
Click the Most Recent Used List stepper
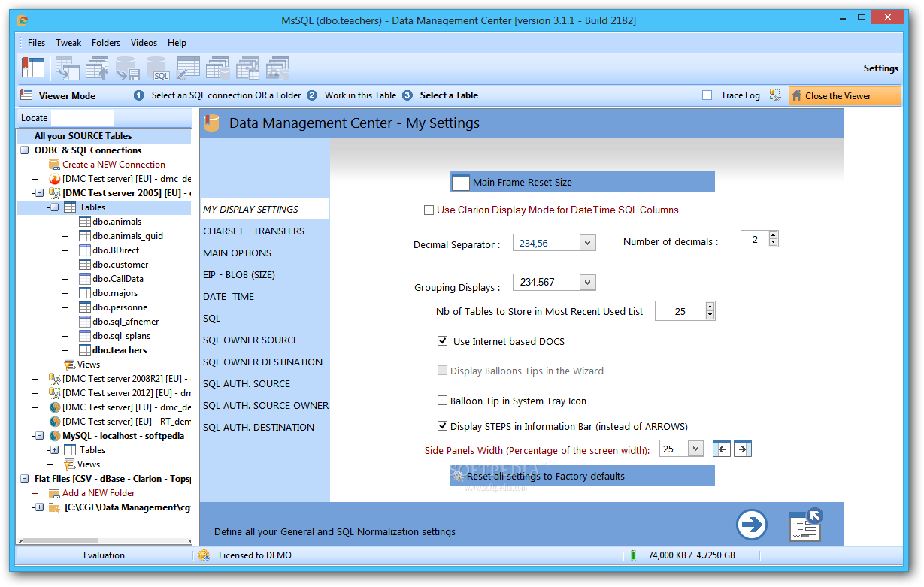pos(710,310)
